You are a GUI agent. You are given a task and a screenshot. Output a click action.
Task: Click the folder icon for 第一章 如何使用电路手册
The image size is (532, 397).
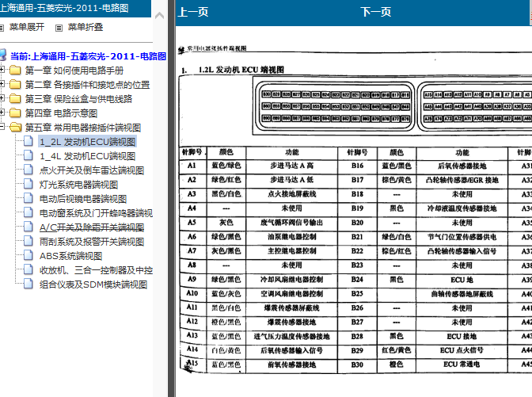(x=15, y=71)
